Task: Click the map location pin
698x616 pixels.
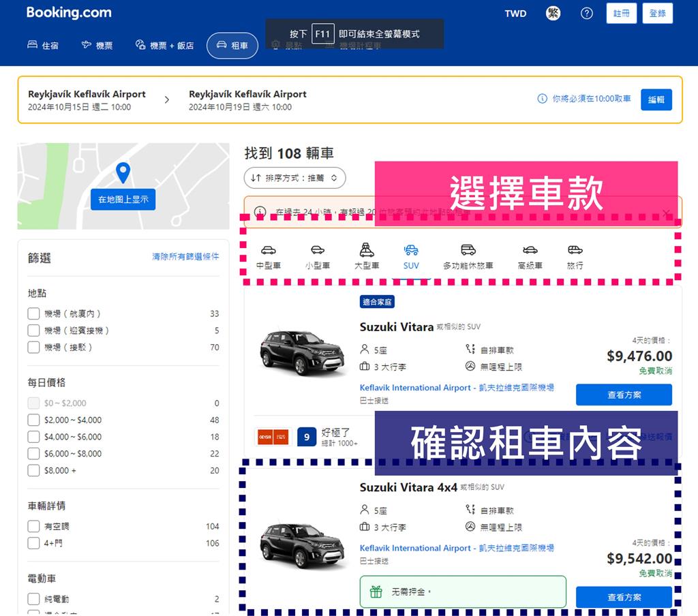Action: click(123, 172)
